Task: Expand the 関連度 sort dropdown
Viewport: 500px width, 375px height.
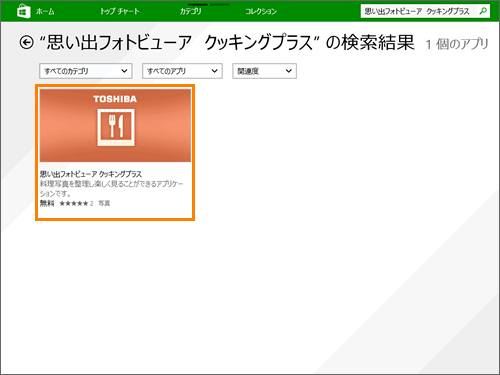Action: [264, 71]
